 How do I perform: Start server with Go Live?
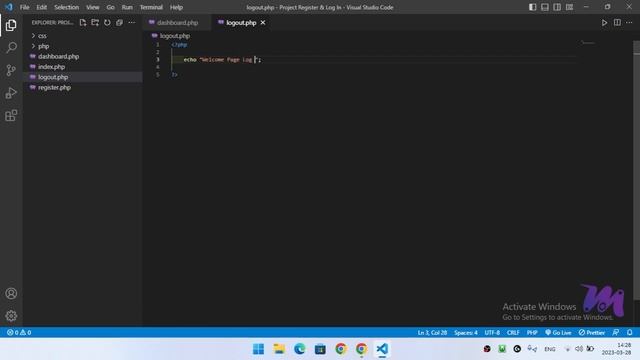(558, 333)
